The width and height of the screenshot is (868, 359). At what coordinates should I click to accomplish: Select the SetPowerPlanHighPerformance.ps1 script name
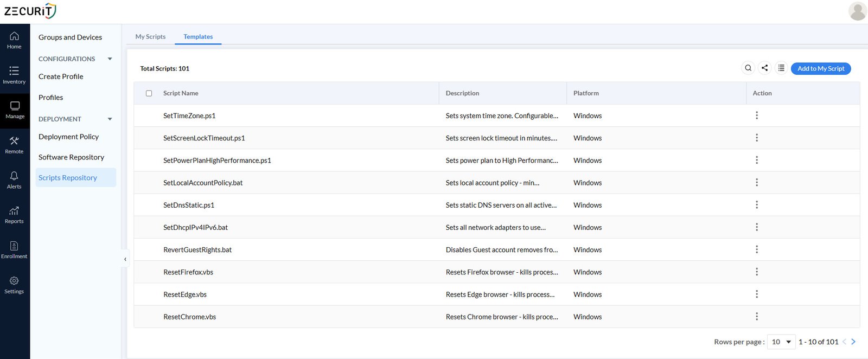(x=217, y=160)
